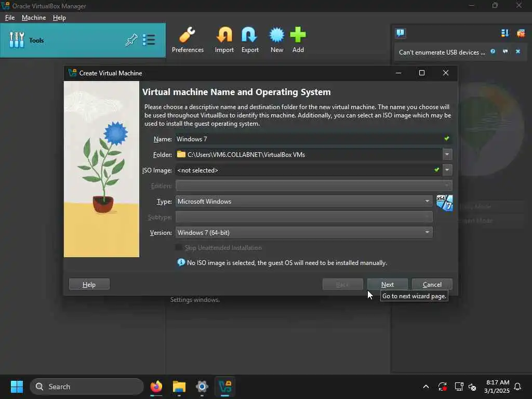Click the help icon on USB notification
Viewport: 532px width, 399px height.
pos(493,51)
